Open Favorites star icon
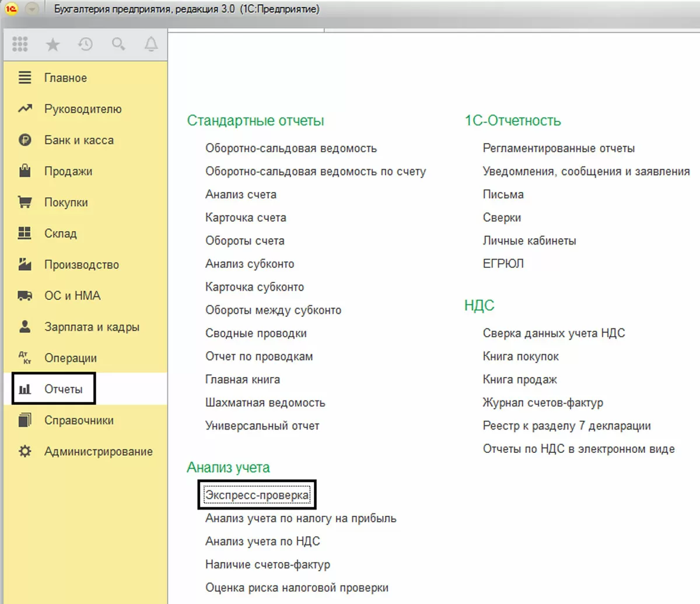The height and width of the screenshot is (604, 700). click(x=53, y=44)
